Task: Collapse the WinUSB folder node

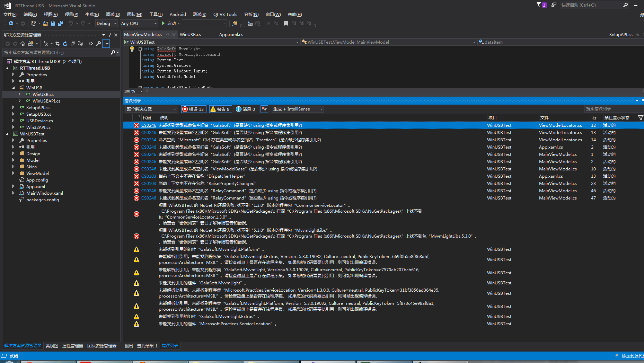Action: (14, 88)
